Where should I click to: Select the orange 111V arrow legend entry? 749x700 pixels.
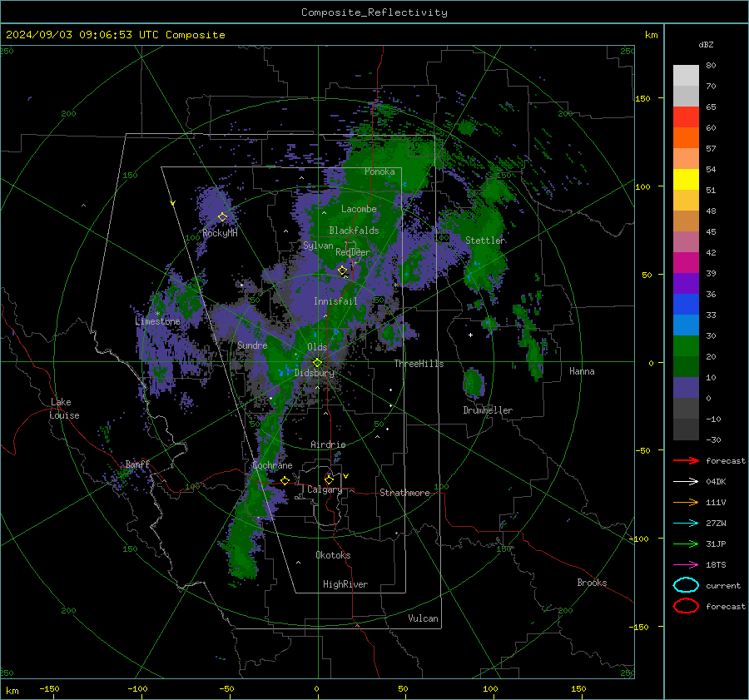[x=686, y=502]
